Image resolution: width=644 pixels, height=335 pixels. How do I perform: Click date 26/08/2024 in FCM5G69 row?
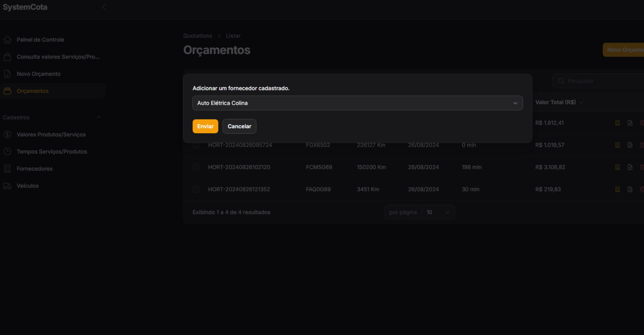pos(423,167)
